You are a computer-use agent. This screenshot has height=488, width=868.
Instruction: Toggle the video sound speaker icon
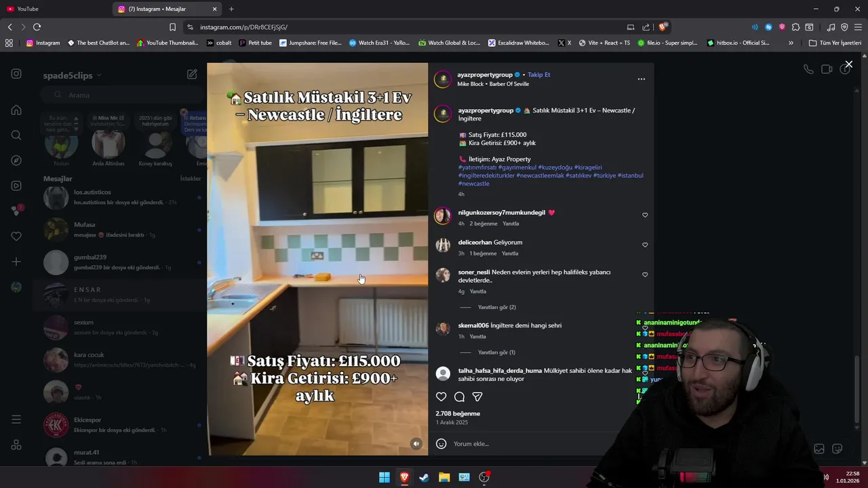(x=416, y=444)
